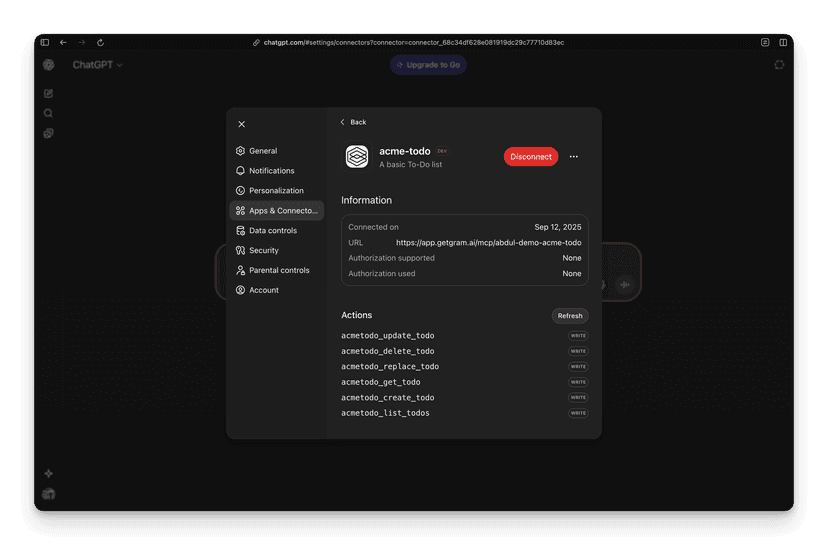Screen dimensions: 828x545
Task: Click Upgrade to Go button
Action: [428, 65]
